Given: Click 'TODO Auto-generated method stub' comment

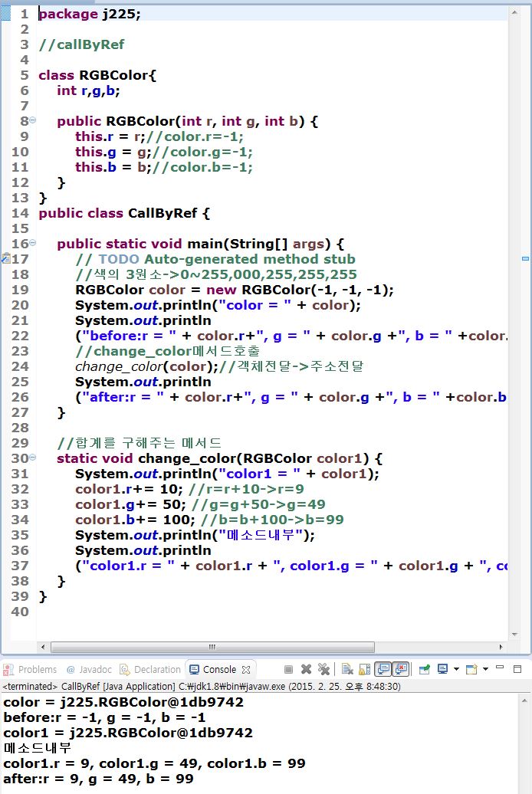Looking at the screenshot, I should (227, 259).
